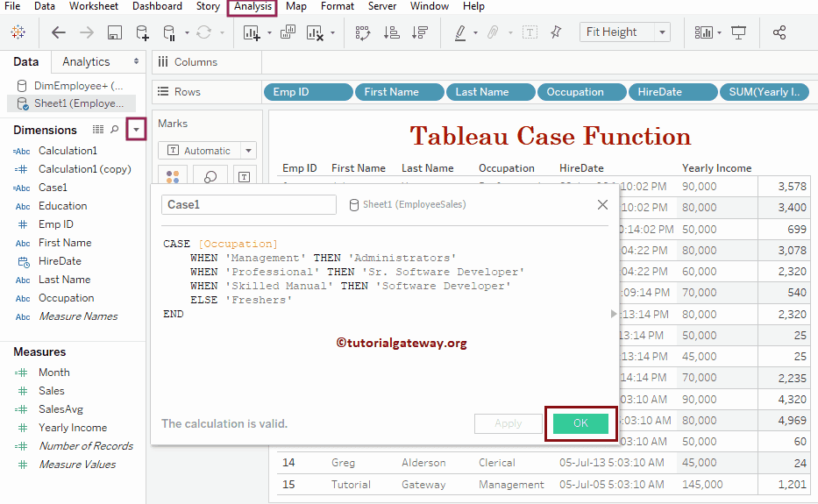Find field search icon in Dimensions

pos(115,130)
